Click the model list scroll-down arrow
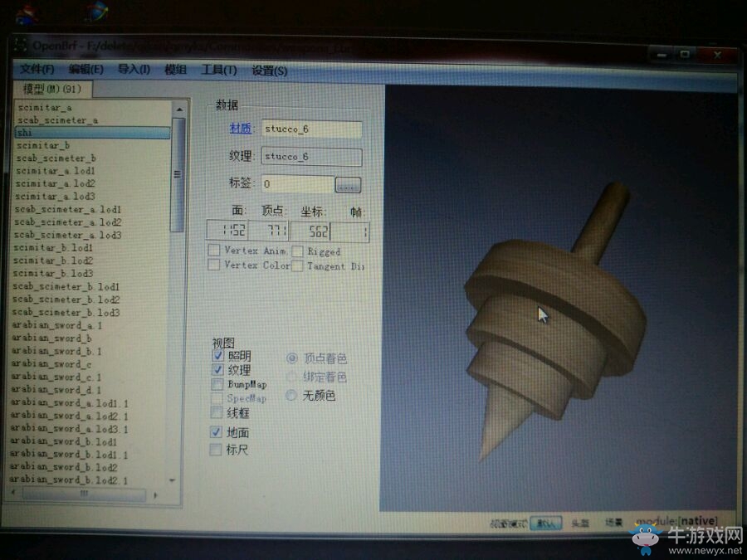Image resolution: width=747 pixels, height=560 pixels. point(173,480)
